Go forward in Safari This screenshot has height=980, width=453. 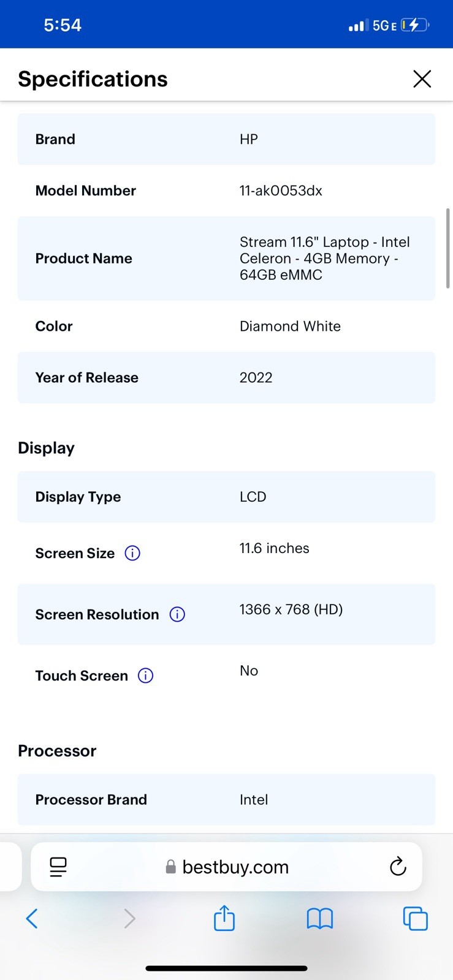(129, 918)
